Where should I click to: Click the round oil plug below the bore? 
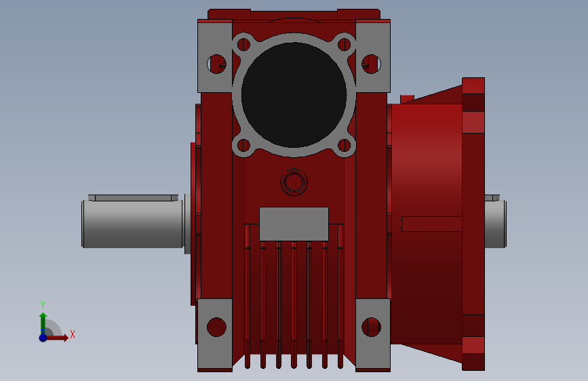click(294, 182)
